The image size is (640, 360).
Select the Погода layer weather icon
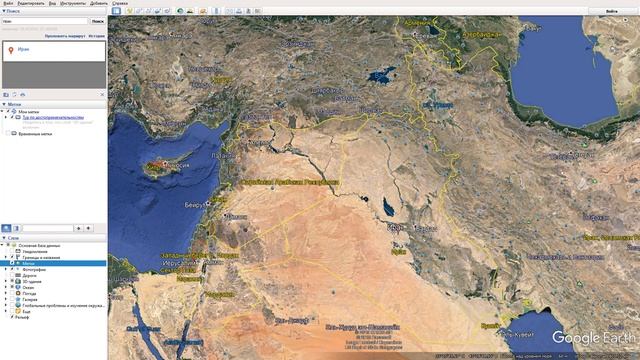pyautogui.click(x=18, y=293)
